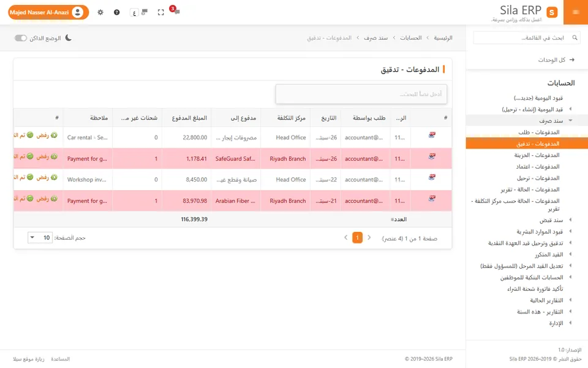Open chat notifications with badge 3
Viewport: 588px width, 368px height.
click(x=175, y=10)
